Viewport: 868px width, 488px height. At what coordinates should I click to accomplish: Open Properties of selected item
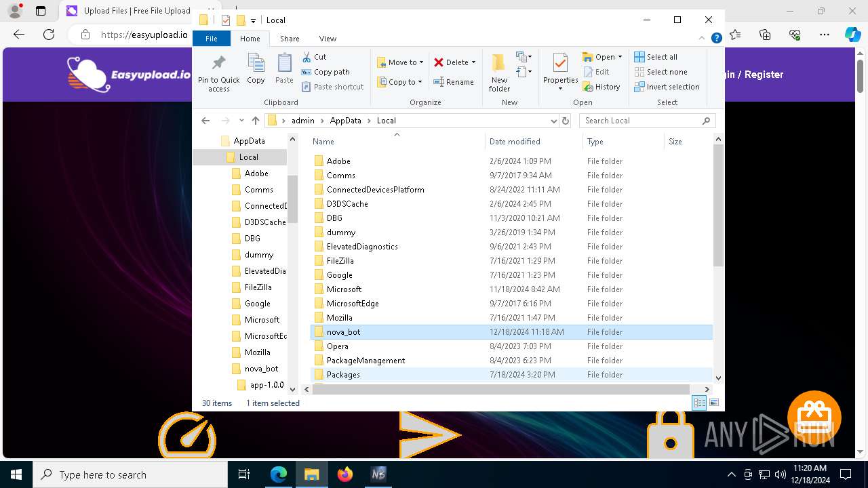[x=560, y=72]
